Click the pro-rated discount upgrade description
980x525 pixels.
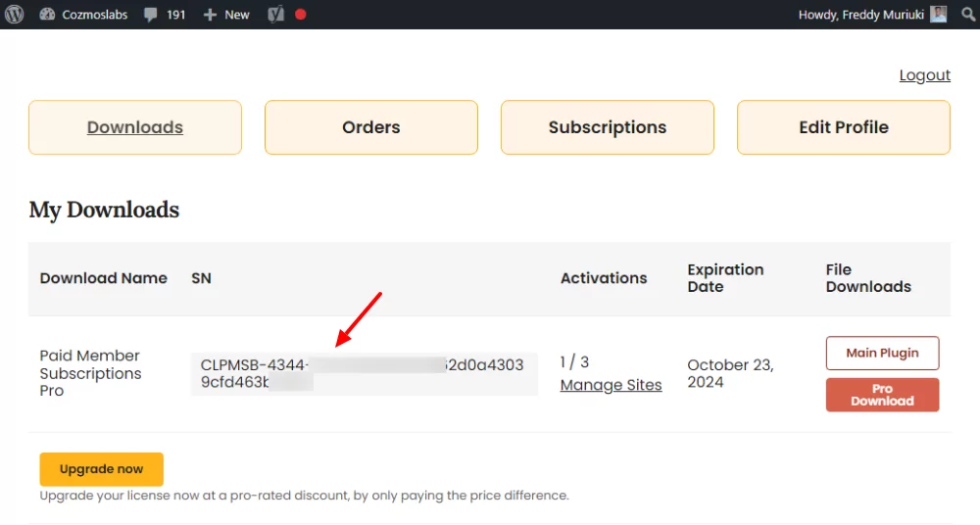(x=305, y=496)
